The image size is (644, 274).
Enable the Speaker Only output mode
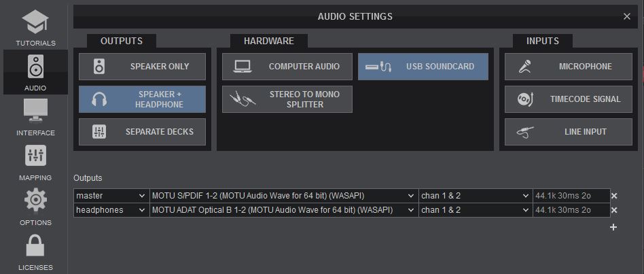(x=142, y=67)
